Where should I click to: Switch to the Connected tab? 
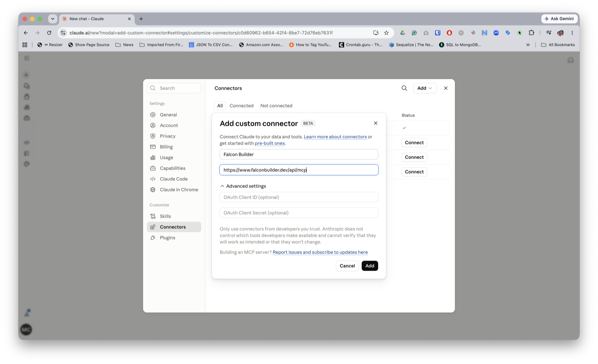pyautogui.click(x=241, y=106)
